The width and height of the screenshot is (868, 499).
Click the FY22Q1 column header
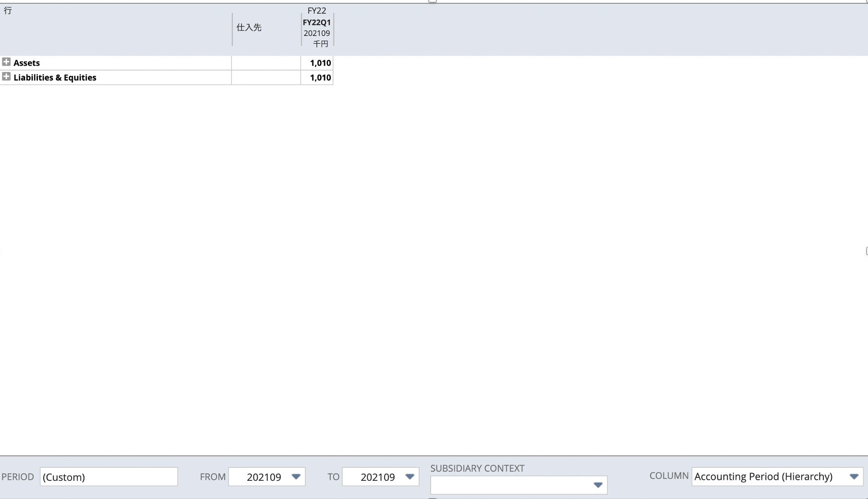coord(316,22)
